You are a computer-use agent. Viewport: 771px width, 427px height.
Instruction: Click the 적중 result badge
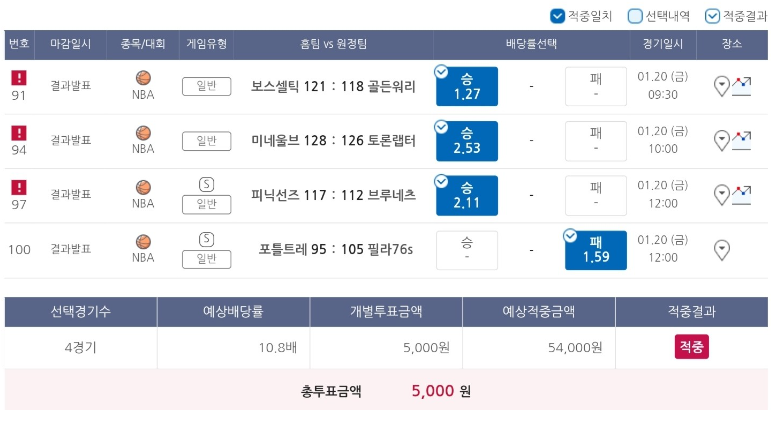(x=691, y=347)
